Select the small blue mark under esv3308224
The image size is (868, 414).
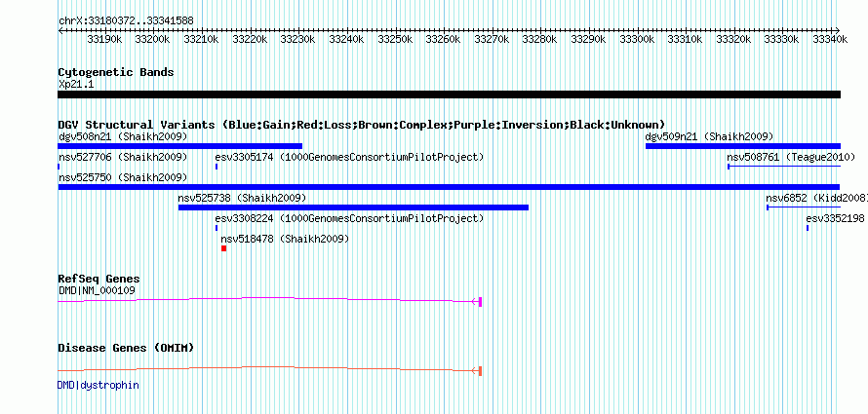coord(217,228)
